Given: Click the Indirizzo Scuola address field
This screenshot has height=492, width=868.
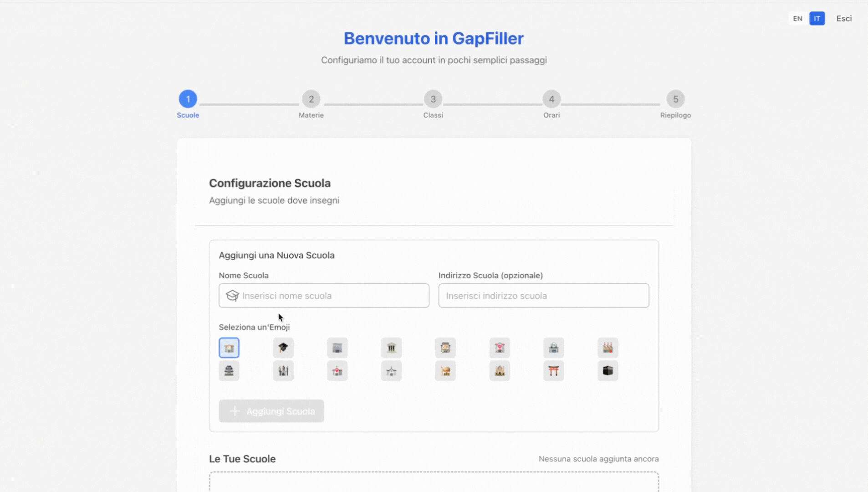Looking at the screenshot, I should coord(543,296).
